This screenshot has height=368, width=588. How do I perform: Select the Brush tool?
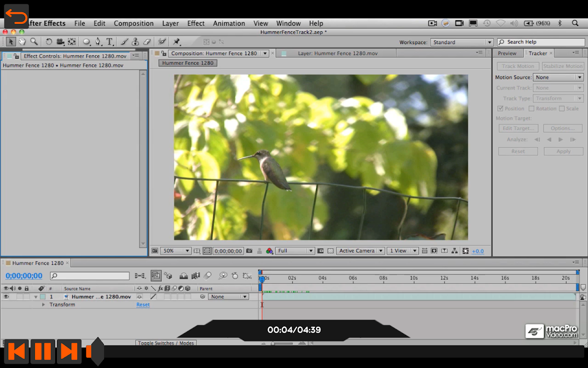coord(124,42)
